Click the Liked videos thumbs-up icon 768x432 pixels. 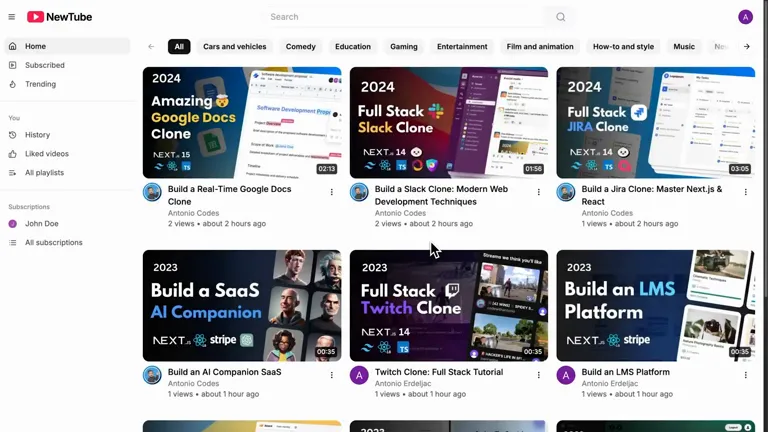(x=13, y=154)
